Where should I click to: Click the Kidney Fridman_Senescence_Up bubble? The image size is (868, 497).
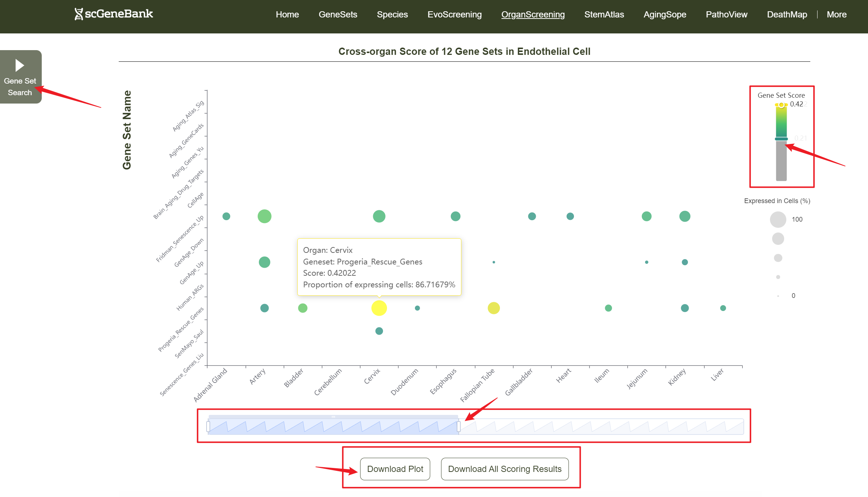685,216
